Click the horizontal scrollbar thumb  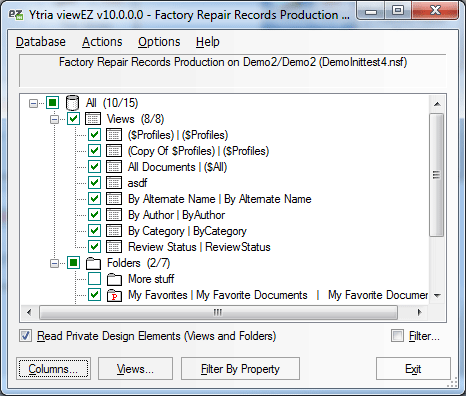[218, 313]
